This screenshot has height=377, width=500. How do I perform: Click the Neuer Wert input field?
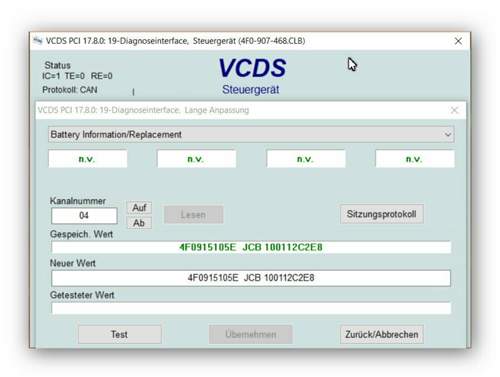[x=251, y=278]
